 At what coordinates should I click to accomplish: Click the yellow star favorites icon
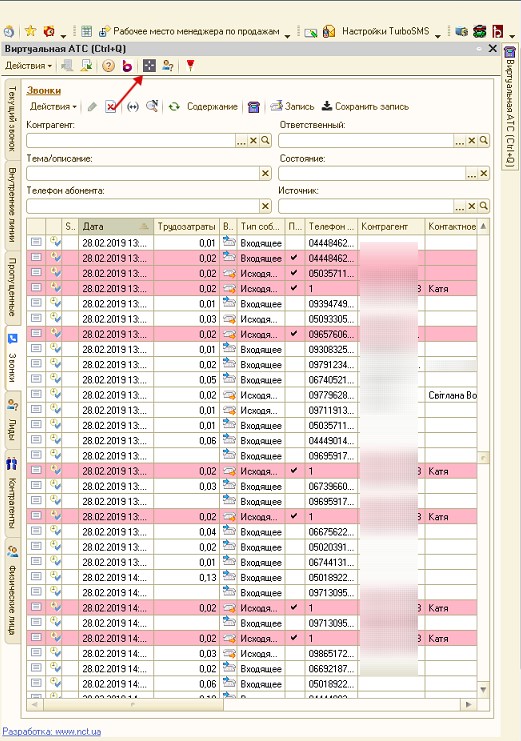(x=30, y=31)
